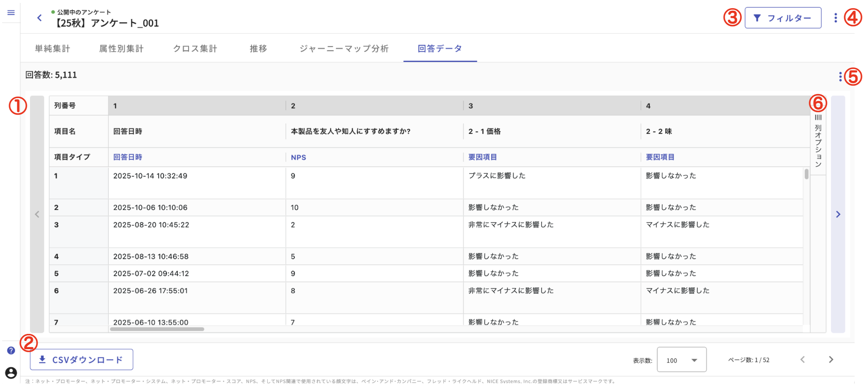Click the blue help question mark icon
Screen dimensions: 868x388
point(11,350)
